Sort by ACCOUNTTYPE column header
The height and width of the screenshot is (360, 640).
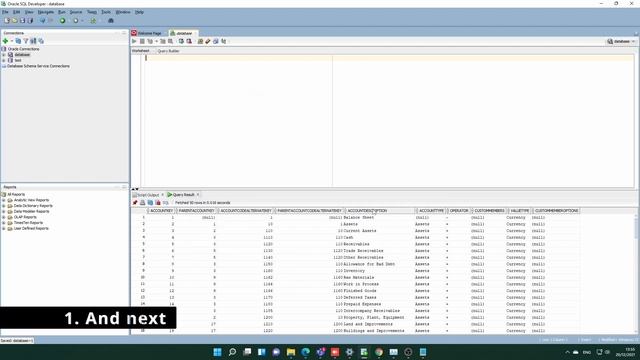click(431, 211)
